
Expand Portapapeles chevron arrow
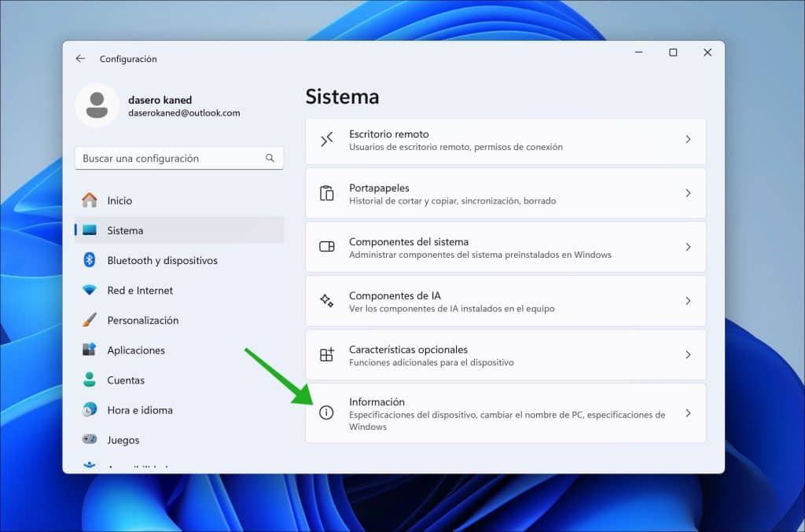[x=688, y=193]
